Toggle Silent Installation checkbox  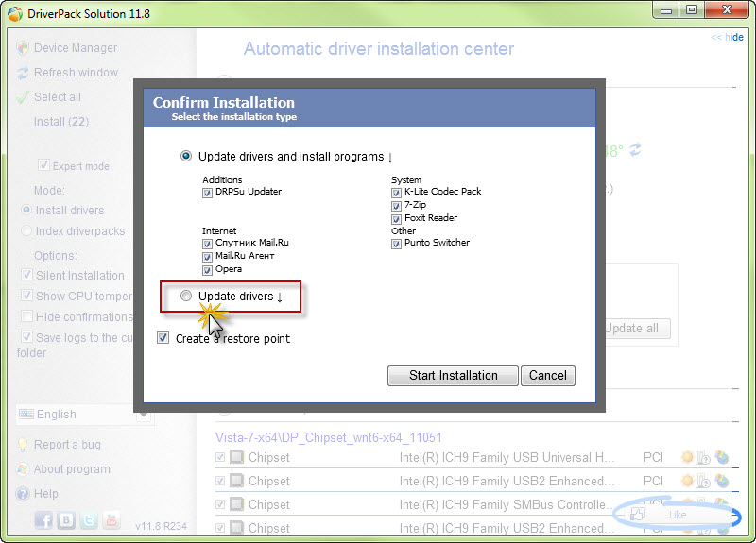point(26,275)
